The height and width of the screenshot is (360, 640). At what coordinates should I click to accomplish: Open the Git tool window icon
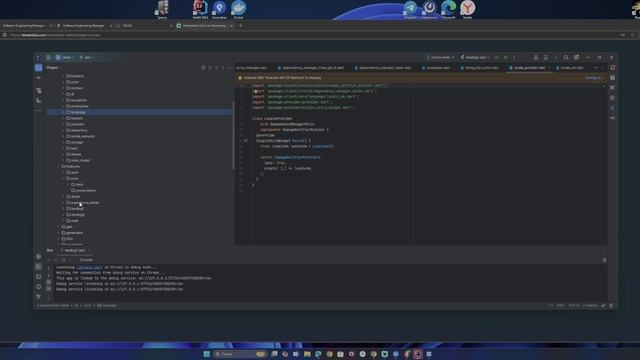[x=39, y=297]
